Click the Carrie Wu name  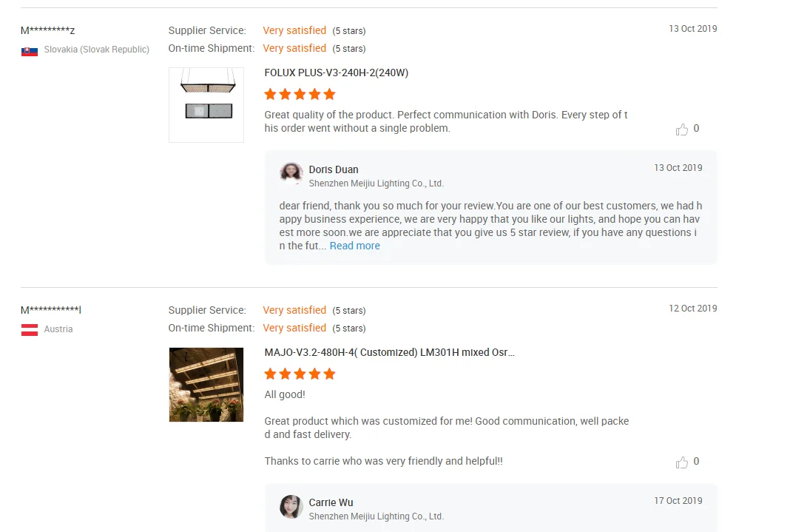(331, 502)
